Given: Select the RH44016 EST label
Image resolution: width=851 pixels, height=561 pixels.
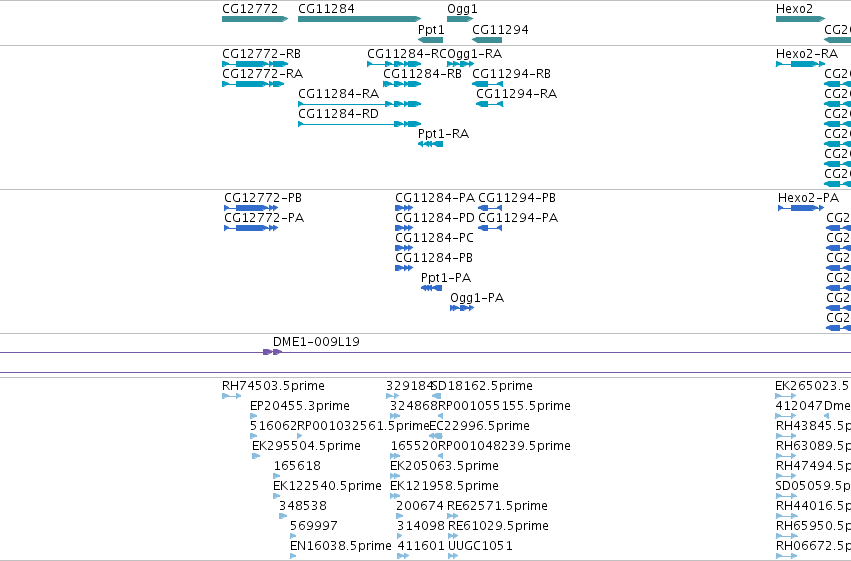Looking at the screenshot, I should pos(813,506).
